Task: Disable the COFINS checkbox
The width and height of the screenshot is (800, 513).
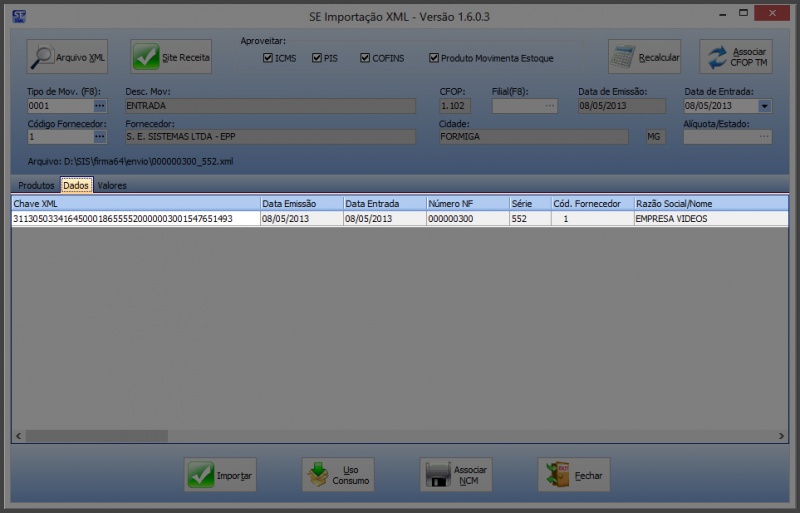Action: (366, 58)
